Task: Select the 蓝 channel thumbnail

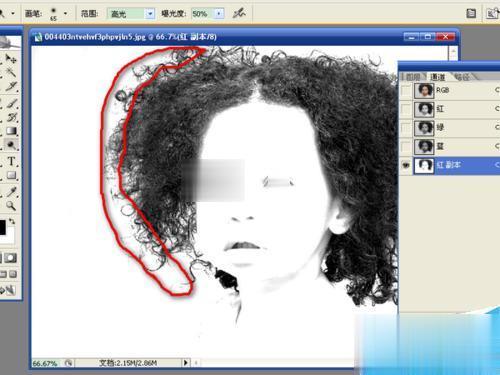Action: coord(424,146)
